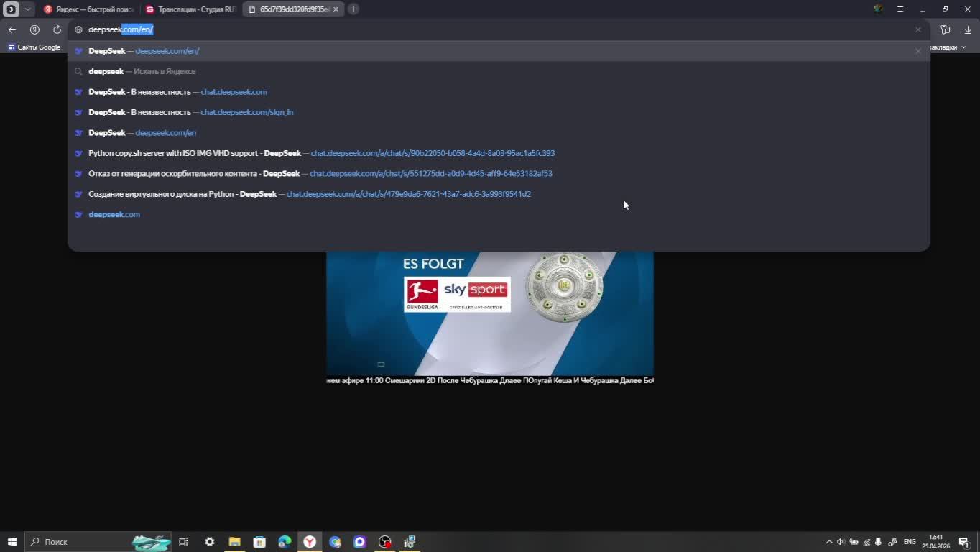Open OBS Studio from taskbar
The image size is (980, 552).
tap(385, 542)
